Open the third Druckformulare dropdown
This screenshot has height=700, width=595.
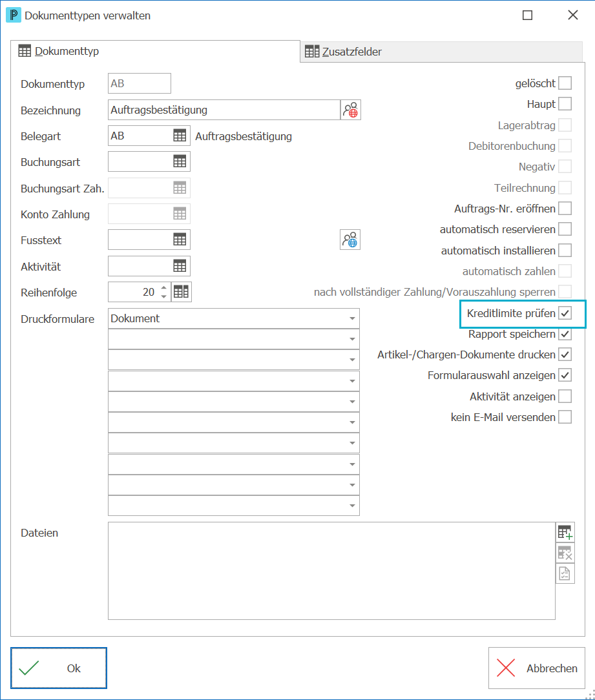point(234,360)
